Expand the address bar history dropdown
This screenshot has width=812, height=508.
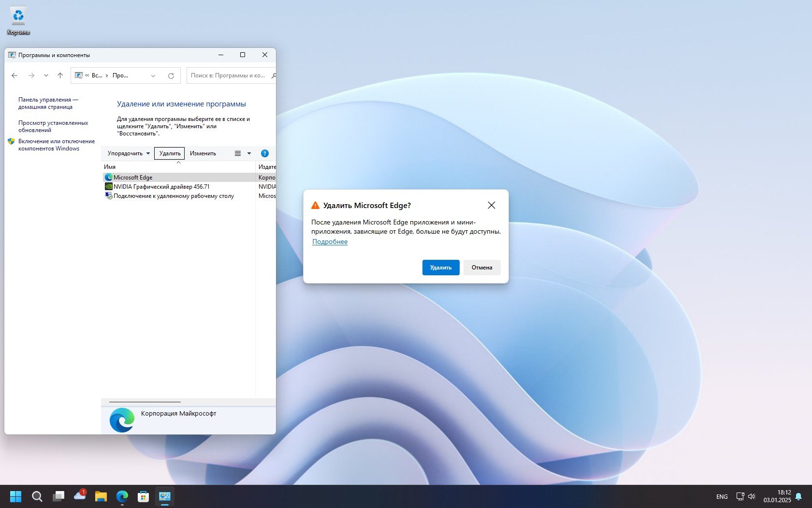[x=153, y=75]
